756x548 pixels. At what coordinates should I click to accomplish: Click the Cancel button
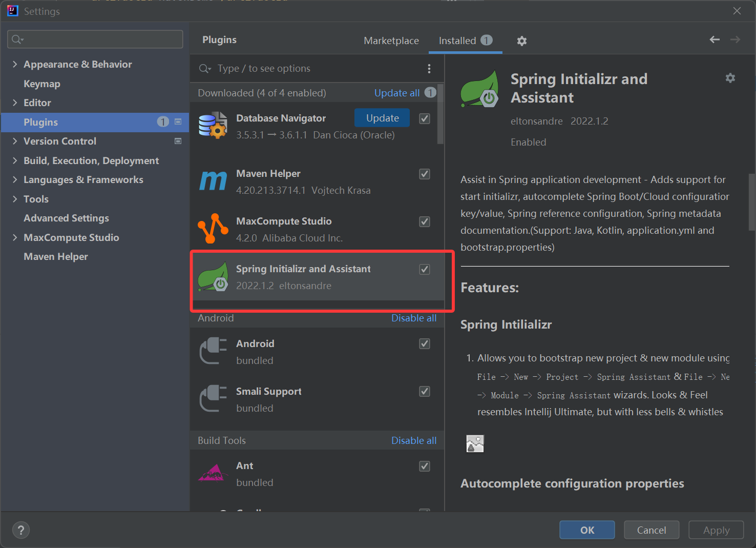(x=652, y=530)
